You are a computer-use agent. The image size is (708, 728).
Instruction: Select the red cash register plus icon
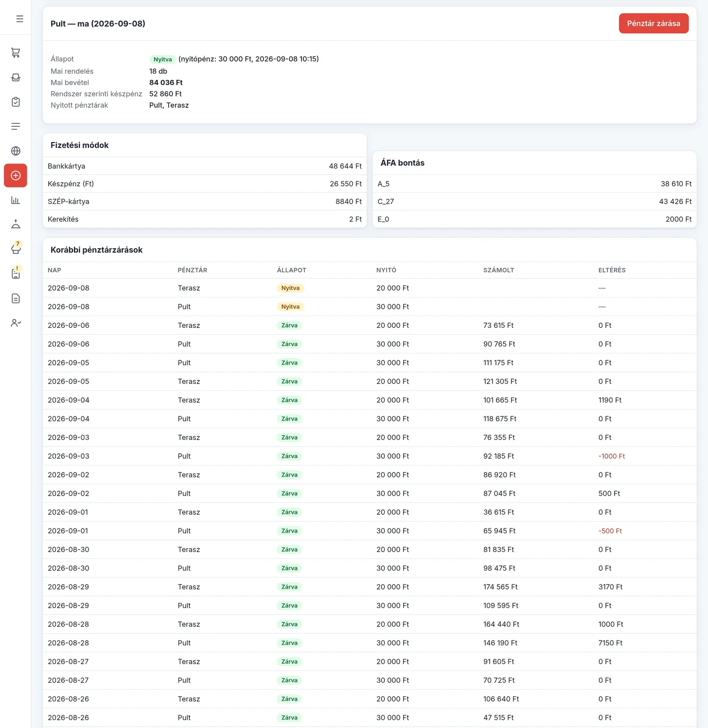(x=16, y=175)
